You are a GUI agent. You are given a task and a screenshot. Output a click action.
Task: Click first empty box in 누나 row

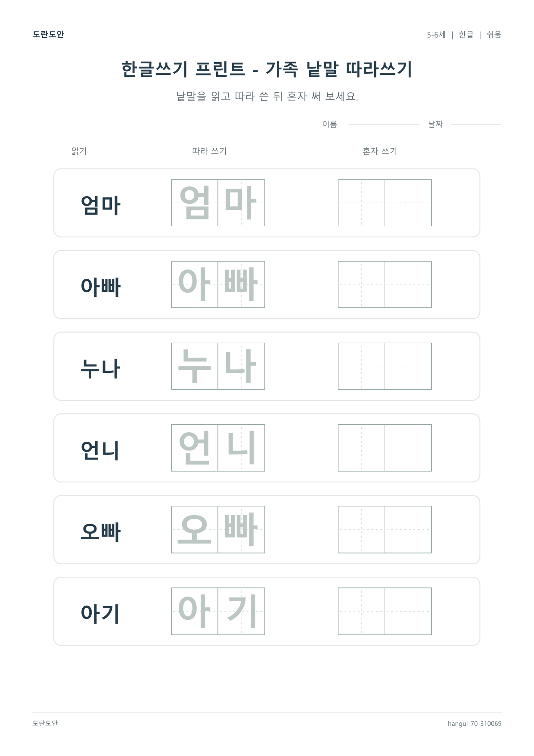coord(362,366)
